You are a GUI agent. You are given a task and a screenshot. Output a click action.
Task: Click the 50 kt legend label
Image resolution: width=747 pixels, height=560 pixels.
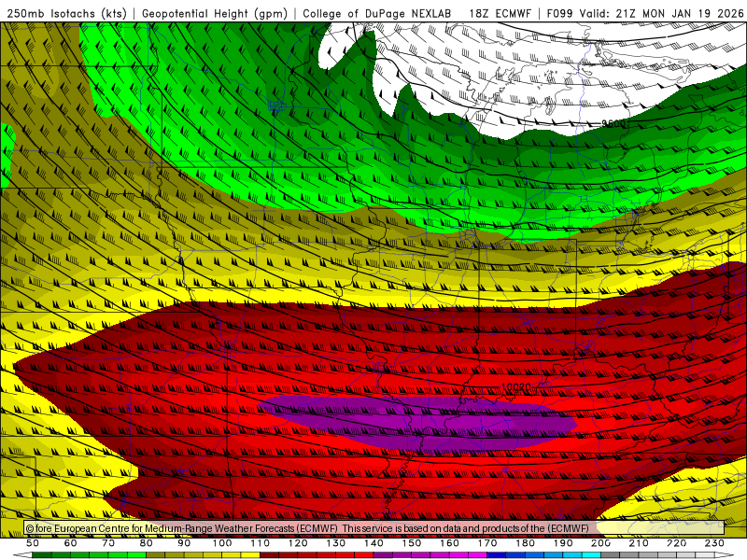click(33, 543)
